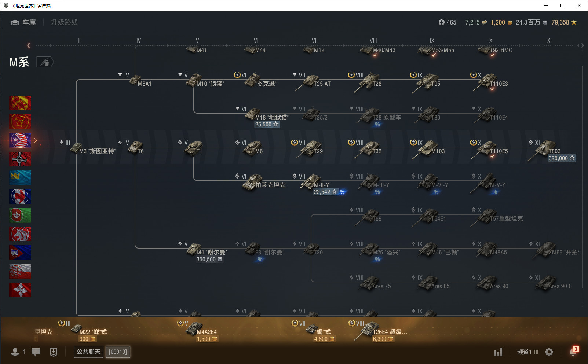Select the T110E4 tank node
The image size is (588, 364).
click(x=490, y=114)
